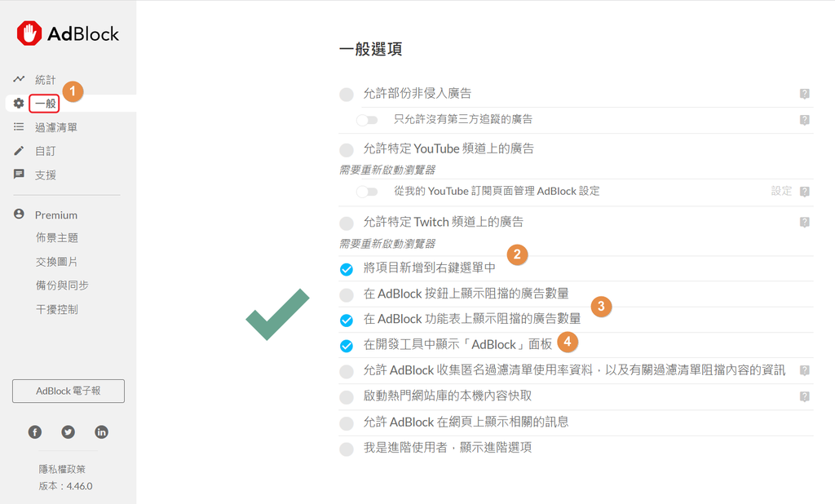The height and width of the screenshot is (504, 835).
Task: Click the gear icon beside 一般
Action: click(x=19, y=103)
